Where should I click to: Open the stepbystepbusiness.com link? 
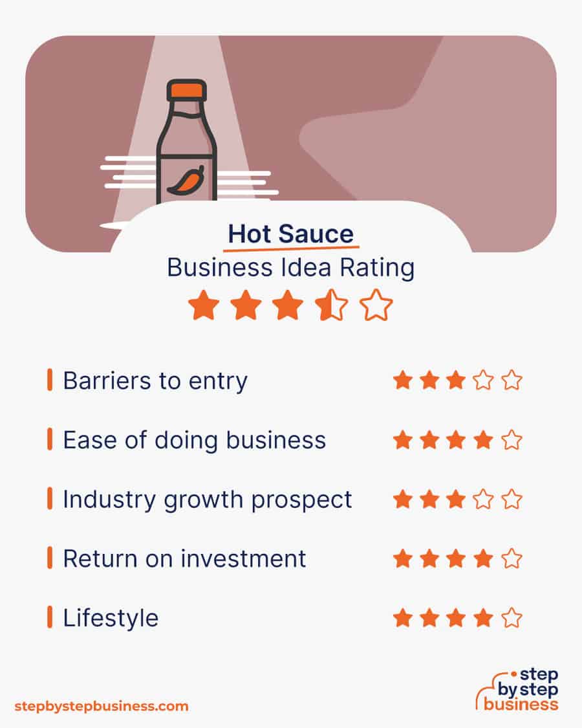(101, 706)
